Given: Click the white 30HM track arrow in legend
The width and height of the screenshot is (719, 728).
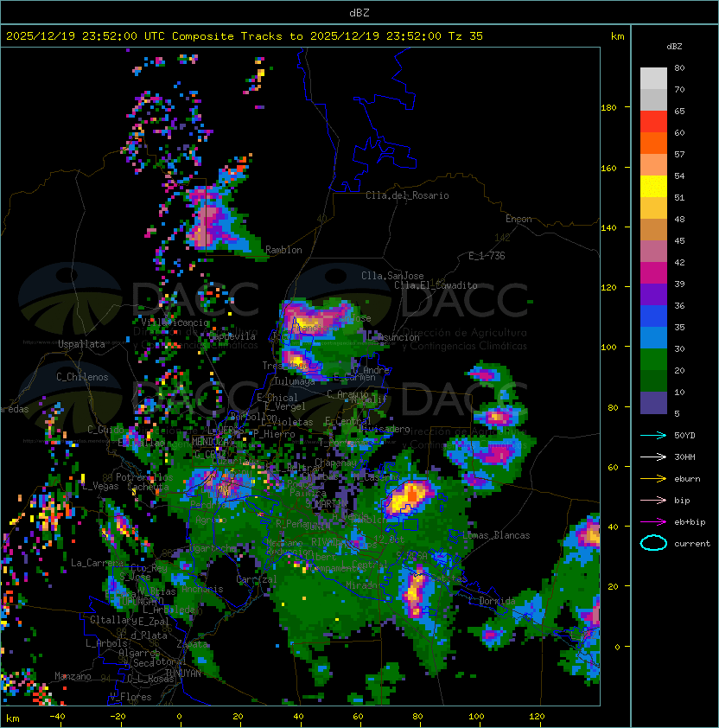Looking at the screenshot, I should (x=653, y=457).
